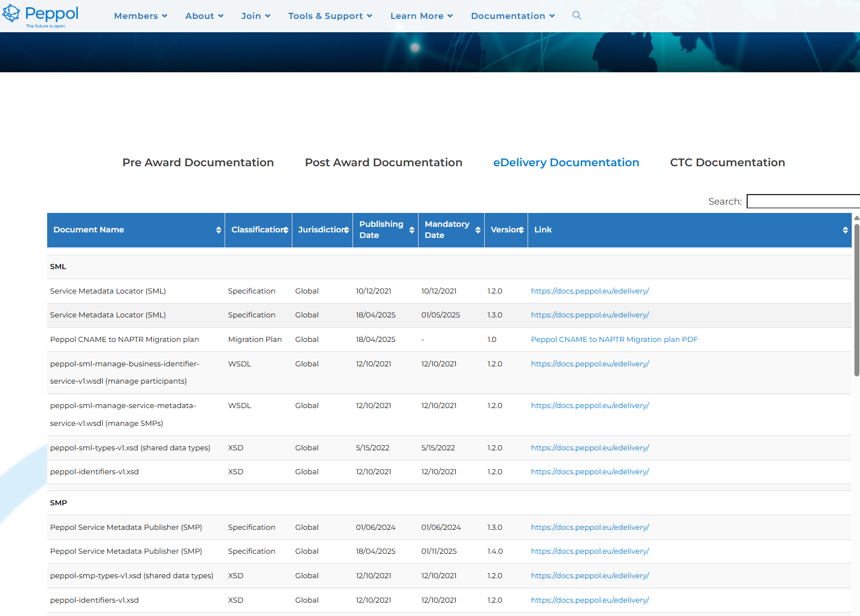The width and height of the screenshot is (860, 616).
Task: Open link for SMP version 1.3.0 row
Action: point(590,527)
